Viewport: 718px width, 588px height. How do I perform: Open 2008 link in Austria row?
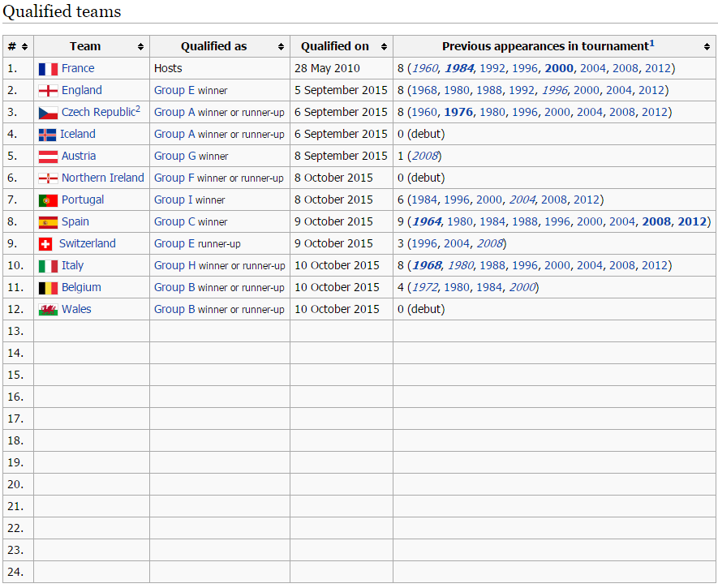pyautogui.click(x=425, y=156)
